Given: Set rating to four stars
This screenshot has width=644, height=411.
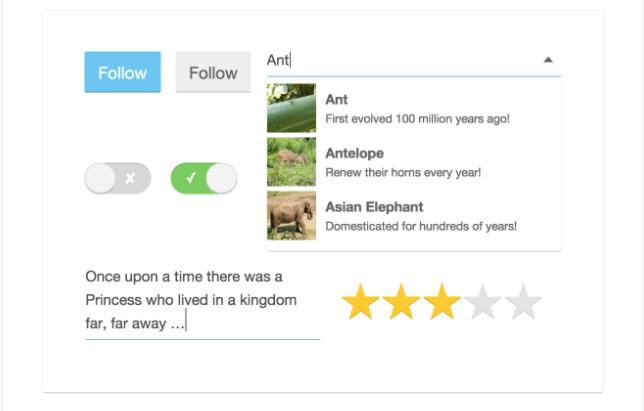Looking at the screenshot, I should [482, 302].
